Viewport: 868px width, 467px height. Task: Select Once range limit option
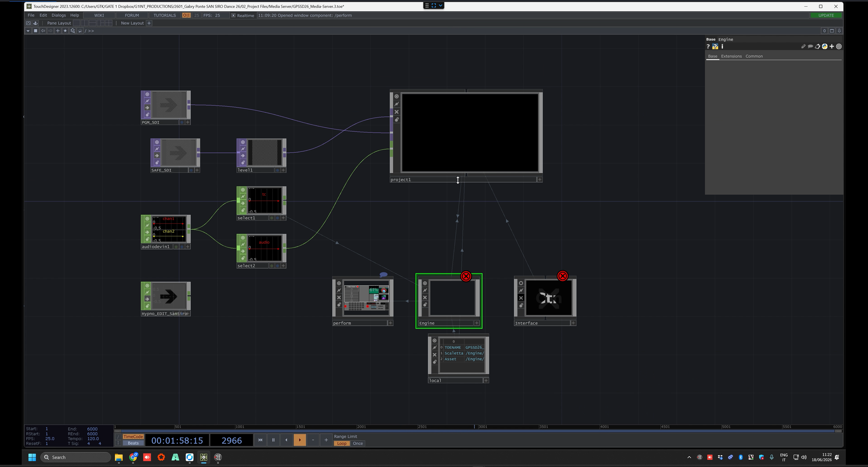(x=357, y=443)
